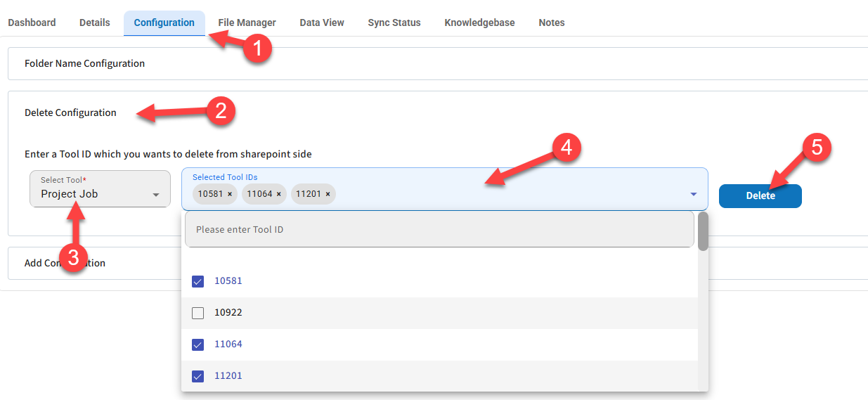This screenshot has height=400, width=868.
Task: Remove the 11201 chip using its x icon
Action: 328,194
